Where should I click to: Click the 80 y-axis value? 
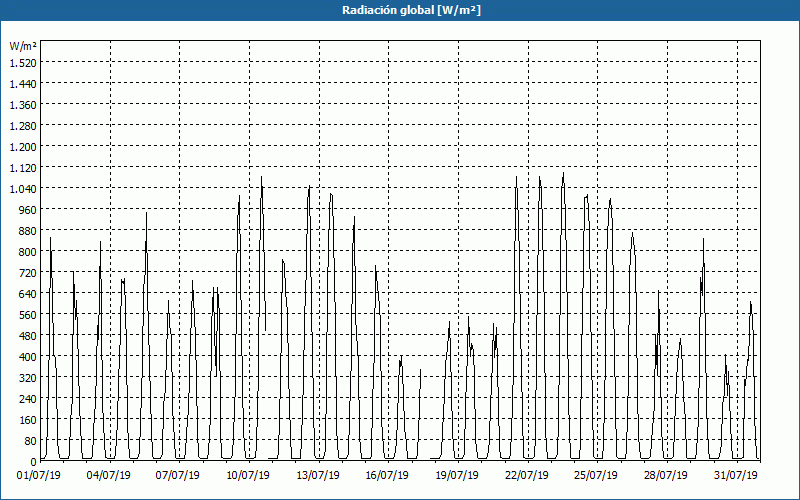[31, 441]
